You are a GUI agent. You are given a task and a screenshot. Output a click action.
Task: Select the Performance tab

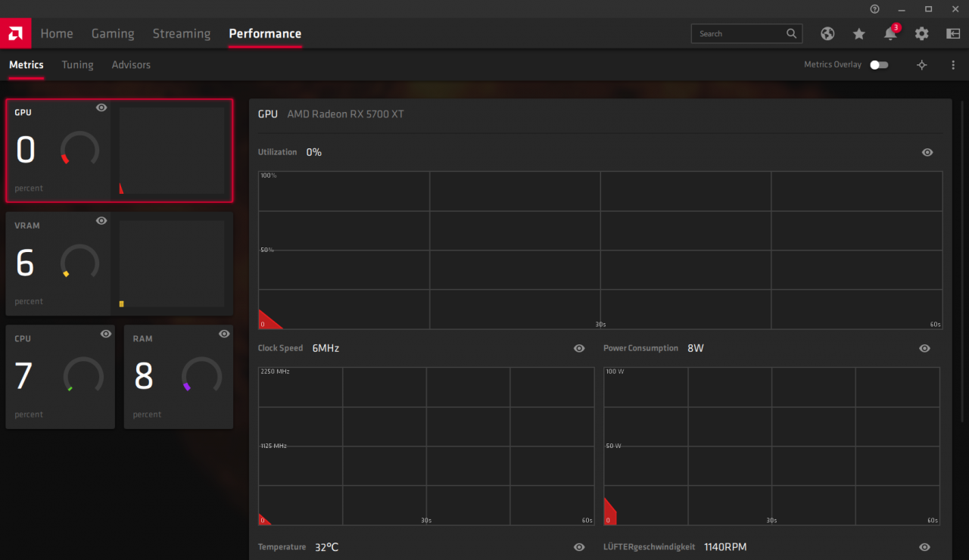(x=265, y=33)
